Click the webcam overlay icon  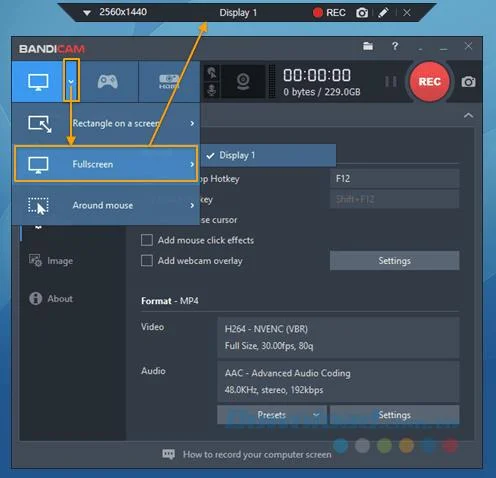click(x=243, y=82)
